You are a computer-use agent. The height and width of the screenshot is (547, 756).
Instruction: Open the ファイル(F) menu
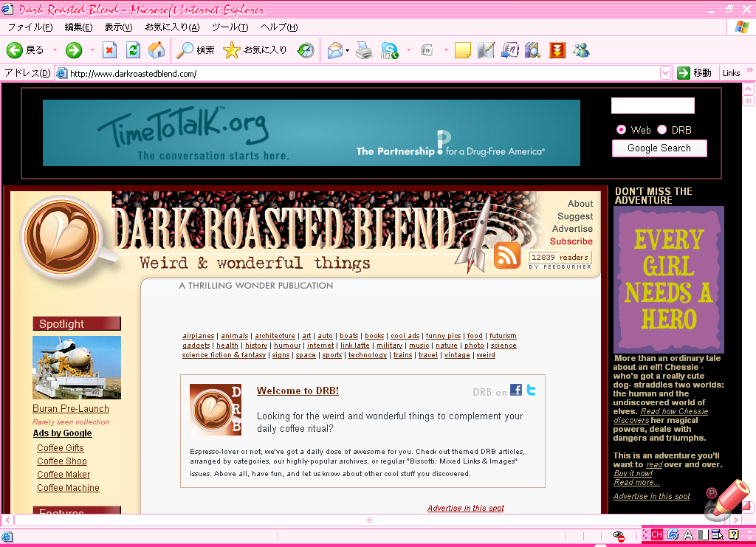30,27
